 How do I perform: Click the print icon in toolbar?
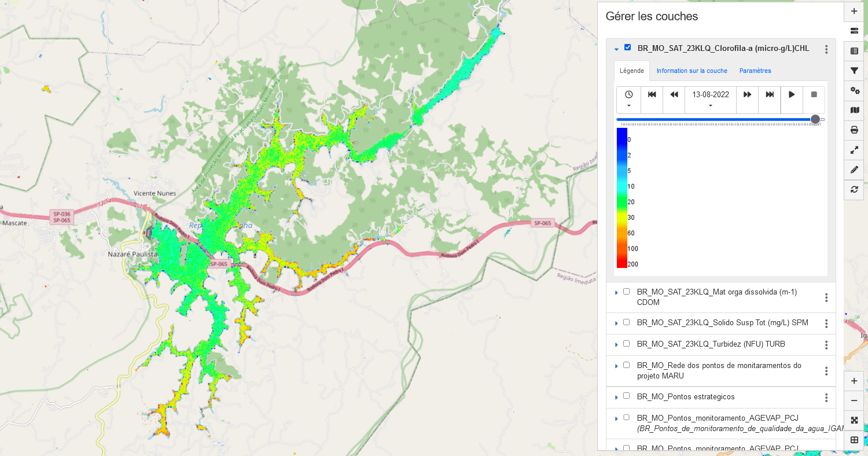pyautogui.click(x=854, y=130)
